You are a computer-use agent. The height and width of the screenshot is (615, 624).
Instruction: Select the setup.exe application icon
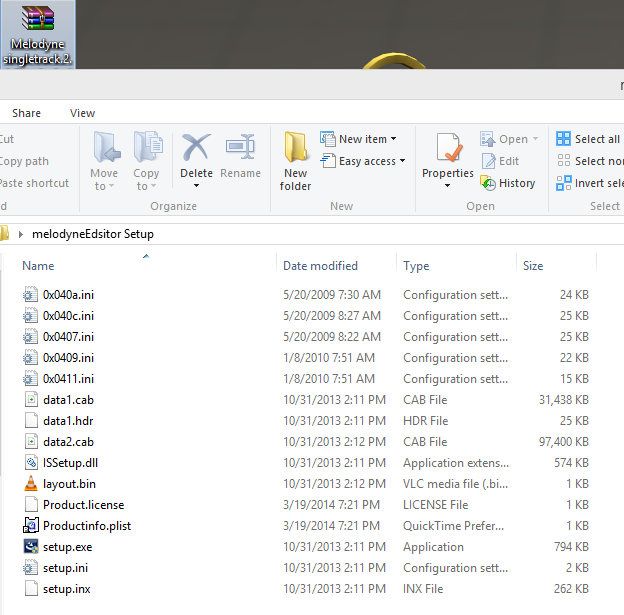[31, 547]
